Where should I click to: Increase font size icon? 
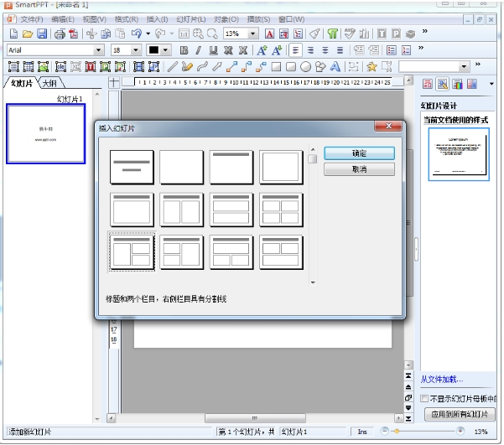click(x=262, y=50)
